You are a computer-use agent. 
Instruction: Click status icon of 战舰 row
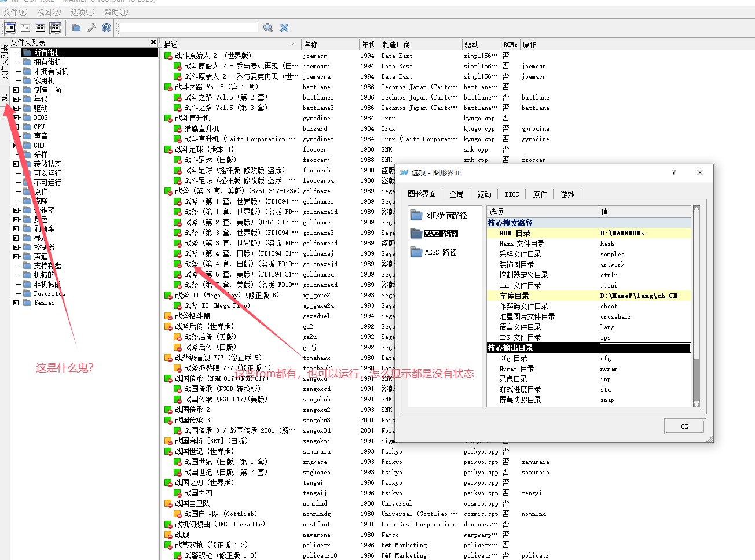click(x=168, y=535)
